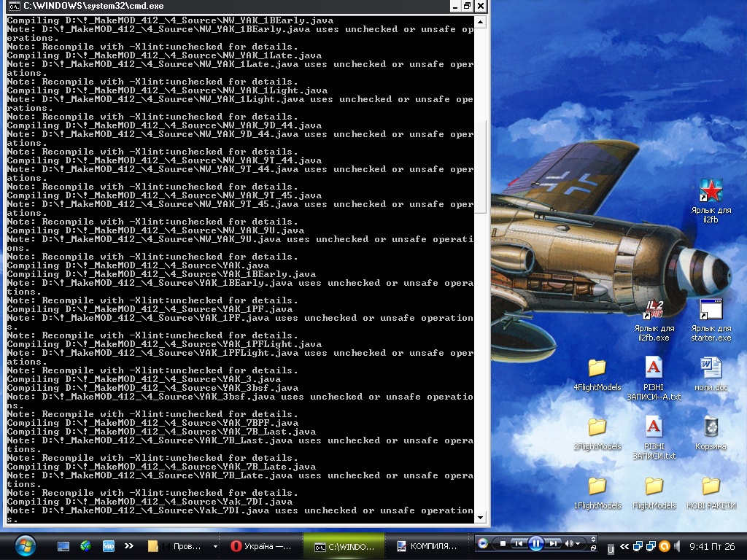Screen dimensions: 747x560
Task: Minimize the cmd.exe window
Action: click(x=455, y=6)
